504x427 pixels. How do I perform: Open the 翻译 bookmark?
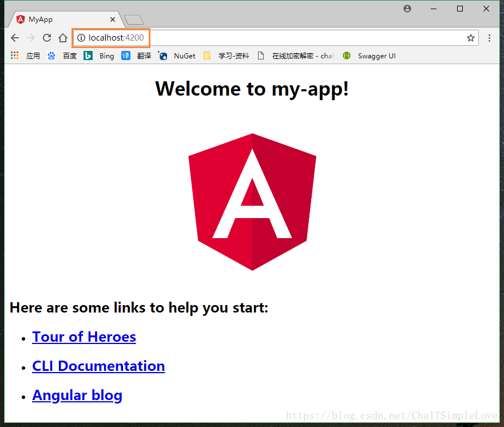(144, 56)
